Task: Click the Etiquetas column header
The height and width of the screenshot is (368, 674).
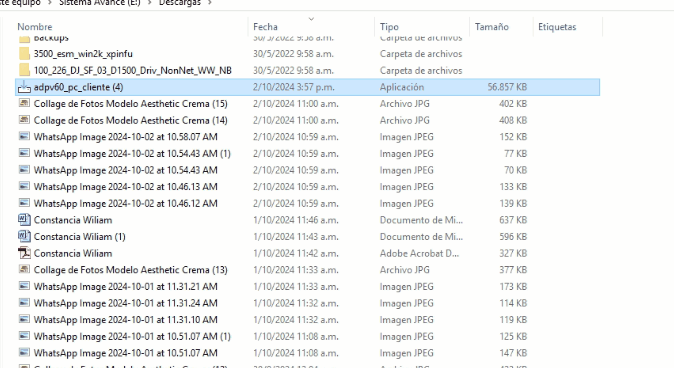Action: [557, 27]
